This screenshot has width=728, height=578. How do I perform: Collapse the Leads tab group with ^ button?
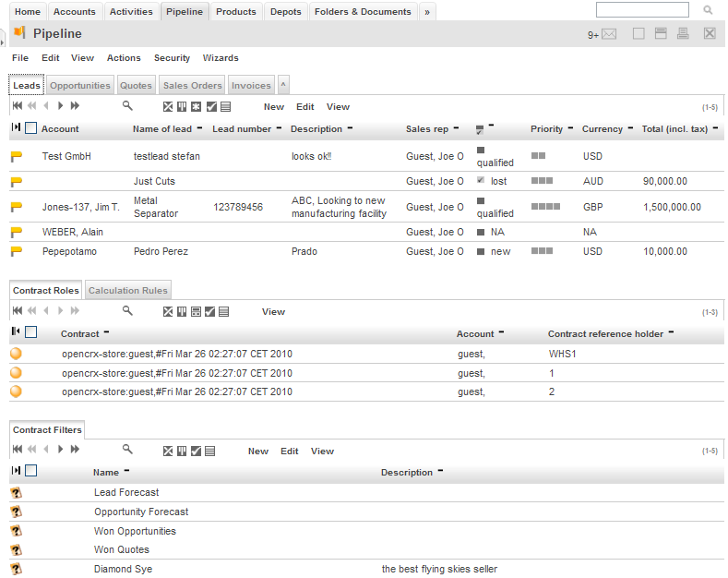283,85
